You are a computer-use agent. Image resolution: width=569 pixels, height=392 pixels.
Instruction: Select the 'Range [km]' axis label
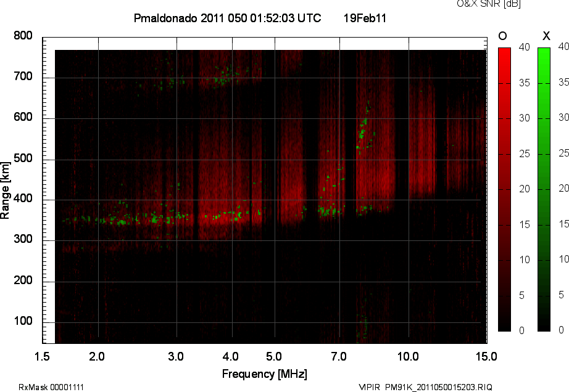coord(5,190)
